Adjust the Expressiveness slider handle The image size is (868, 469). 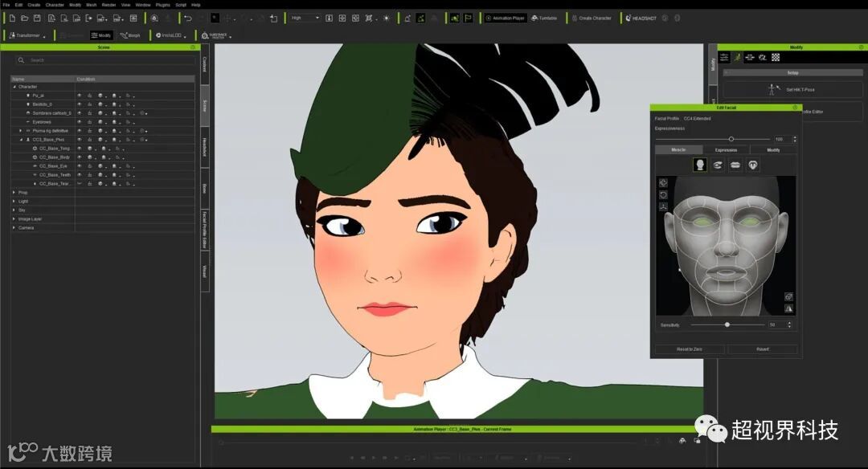click(x=731, y=139)
